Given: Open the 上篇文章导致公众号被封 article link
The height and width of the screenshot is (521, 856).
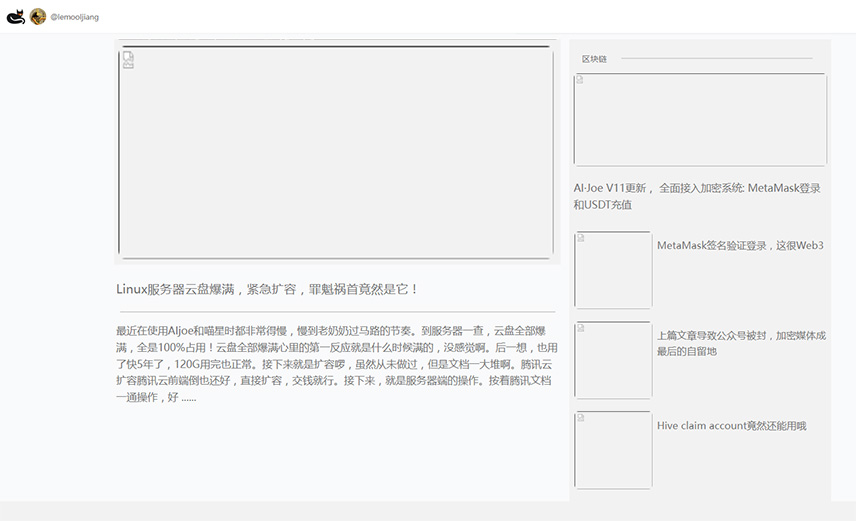Looking at the screenshot, I should tap(740, 343).
